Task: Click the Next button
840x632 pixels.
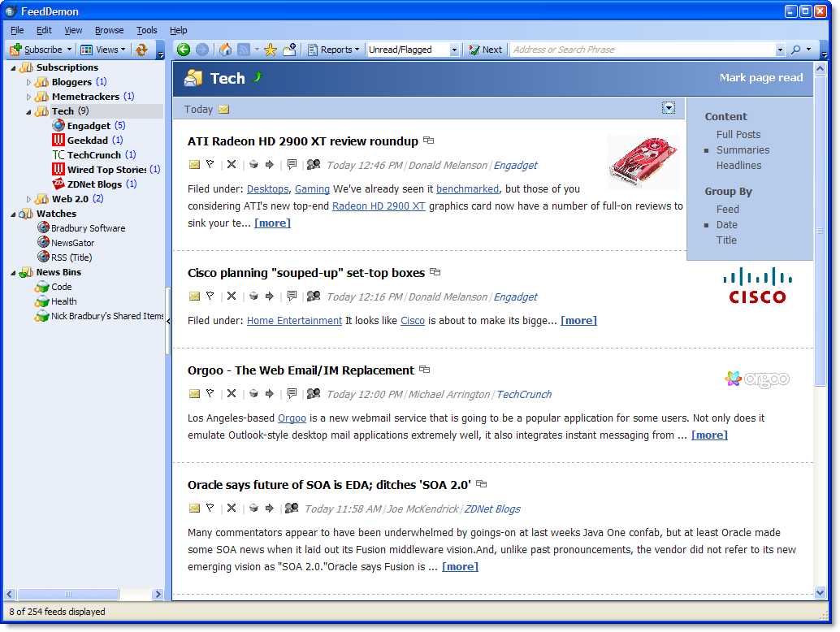Action: 485,50
